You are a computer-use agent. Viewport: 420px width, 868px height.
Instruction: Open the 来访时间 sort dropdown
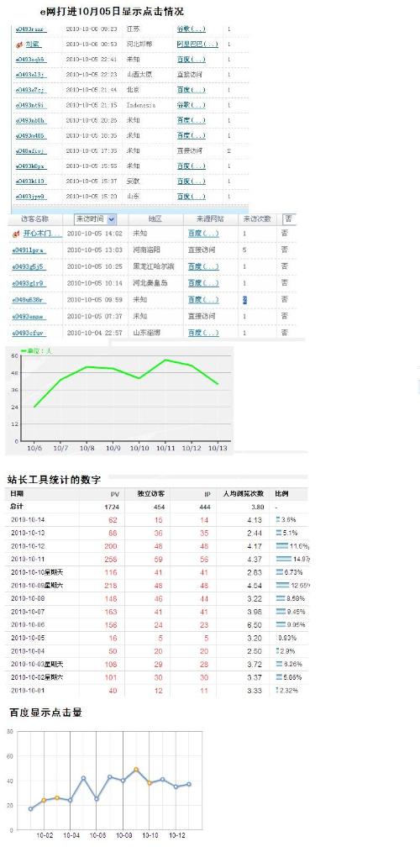pyautogui.click(x=111, y=219)
